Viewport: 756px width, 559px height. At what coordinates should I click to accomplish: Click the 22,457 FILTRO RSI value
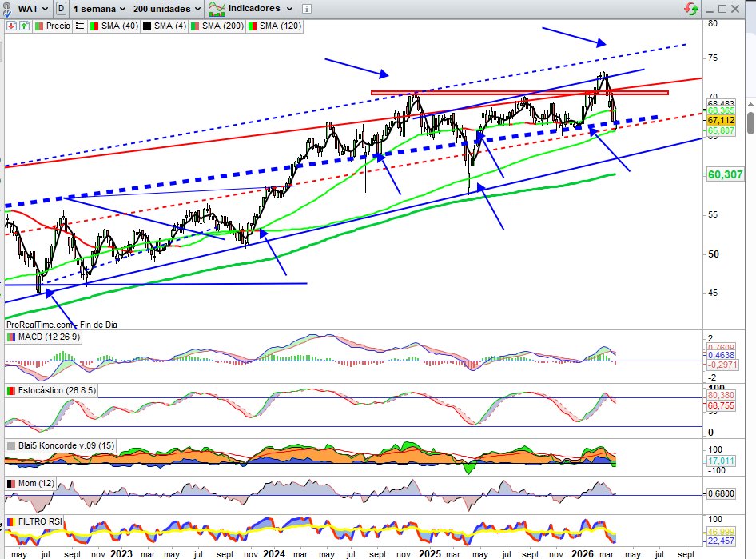(x=722, y=541)
